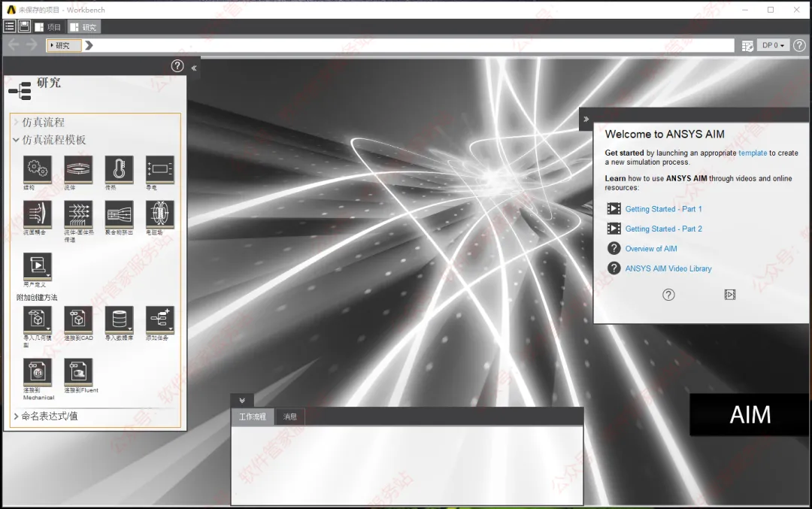Click the 连接到Fluent icon

(78, 371)
